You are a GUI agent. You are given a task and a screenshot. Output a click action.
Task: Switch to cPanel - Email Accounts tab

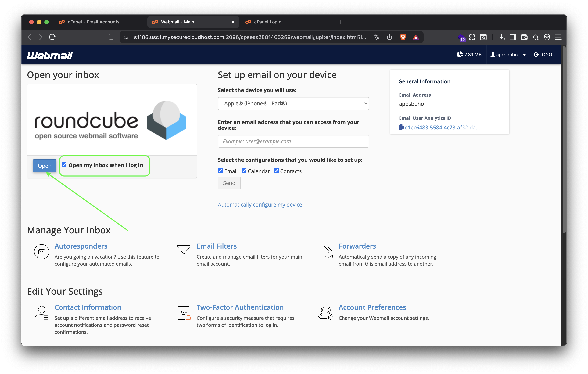[x=94, y=22]
